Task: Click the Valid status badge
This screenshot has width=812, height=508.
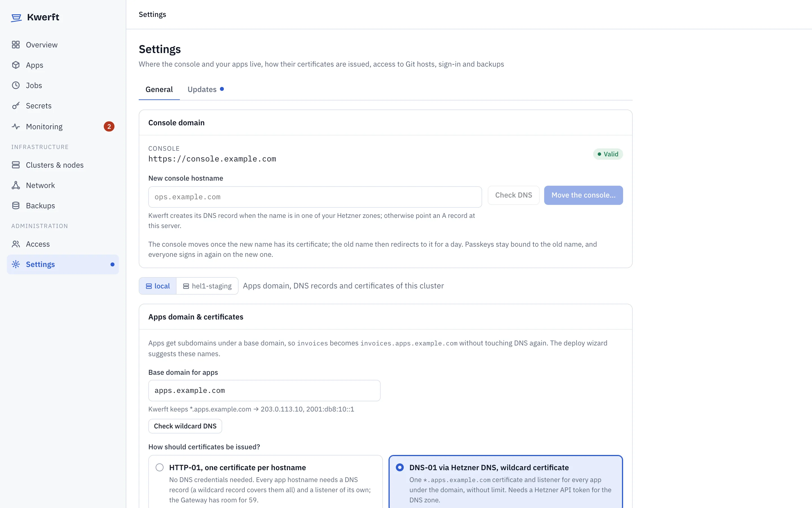Action: pyautogui.click(x=608, y=154)
